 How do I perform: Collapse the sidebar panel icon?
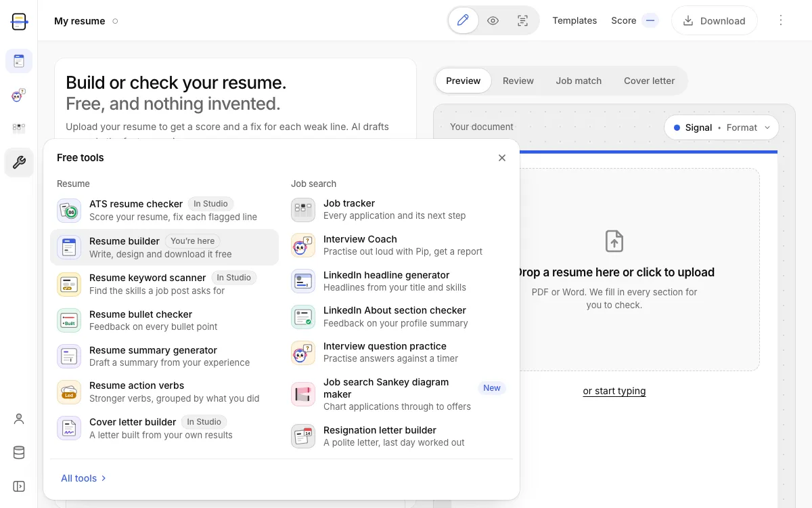tap(19, 486)
